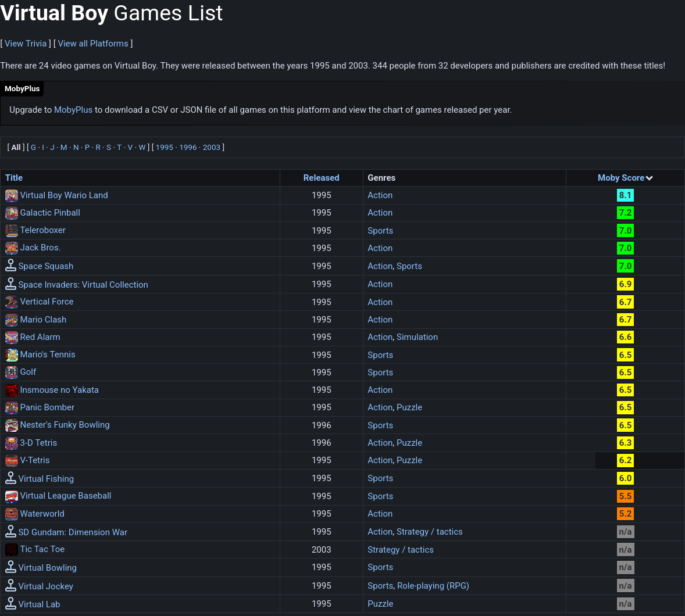The image size is (685, 616).
Task: Click the Puzzle genre for Virtual Lab
Action: (x=380, y=604)
